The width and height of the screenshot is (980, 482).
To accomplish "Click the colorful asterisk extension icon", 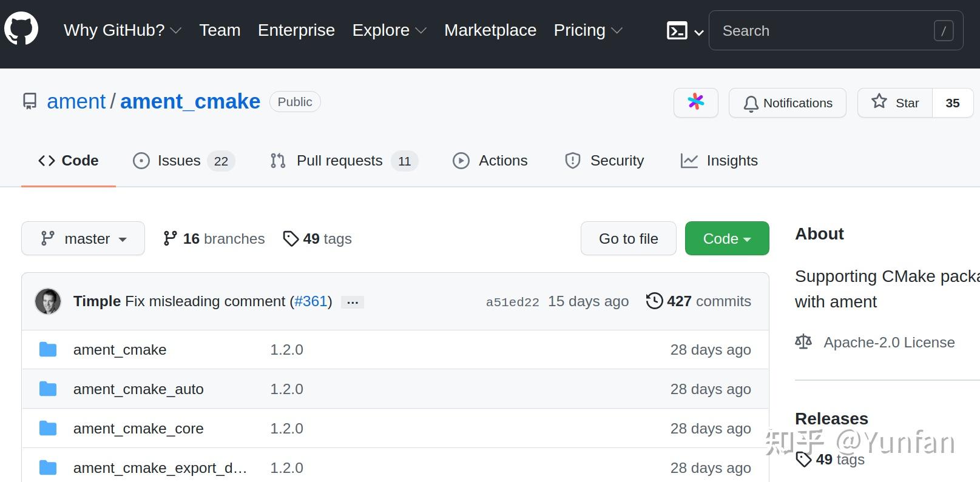I will (x=695, y=102).
